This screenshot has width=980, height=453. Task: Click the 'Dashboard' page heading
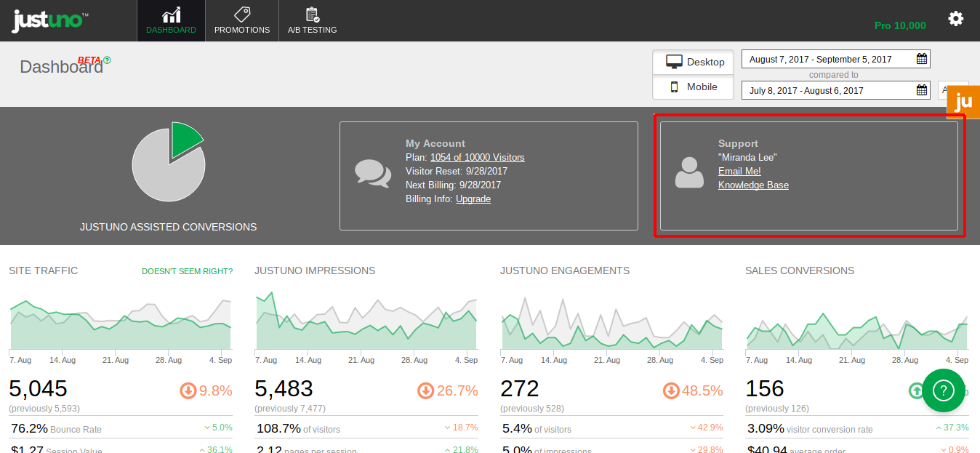pos(62,67)
